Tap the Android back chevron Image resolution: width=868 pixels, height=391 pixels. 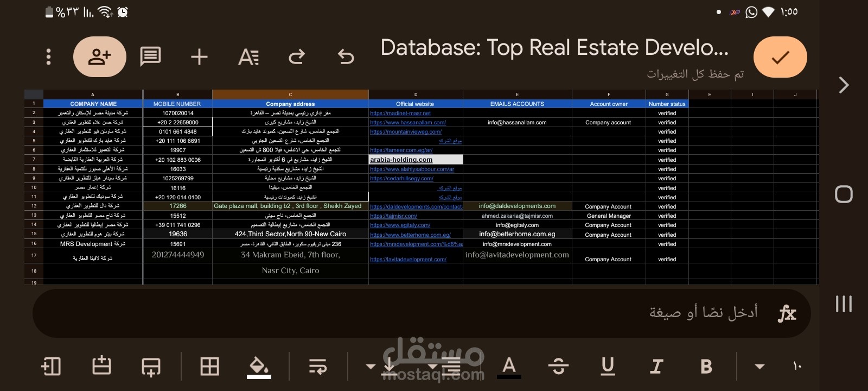click(x=844, y=85)
